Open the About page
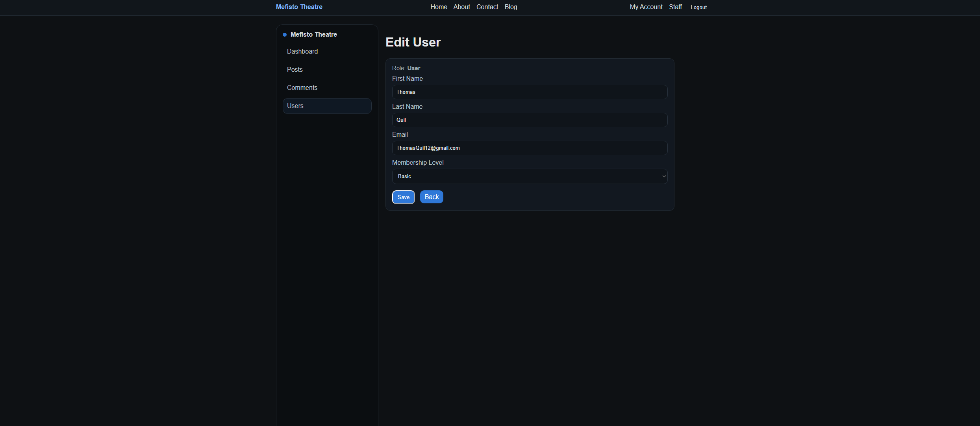This screenshot has width=980, height=426. (461, 7)
